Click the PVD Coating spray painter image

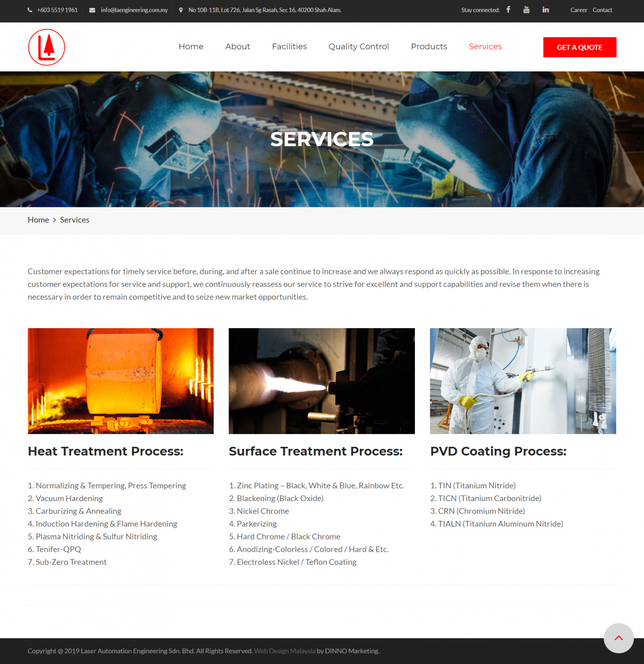[x=523, y=381]
